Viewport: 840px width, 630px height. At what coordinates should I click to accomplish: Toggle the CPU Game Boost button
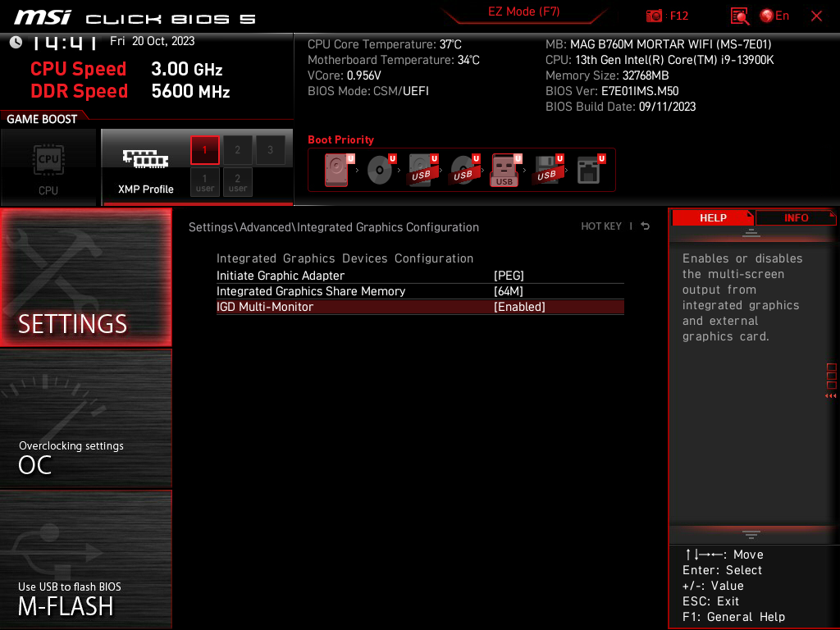tap(48, 167)
